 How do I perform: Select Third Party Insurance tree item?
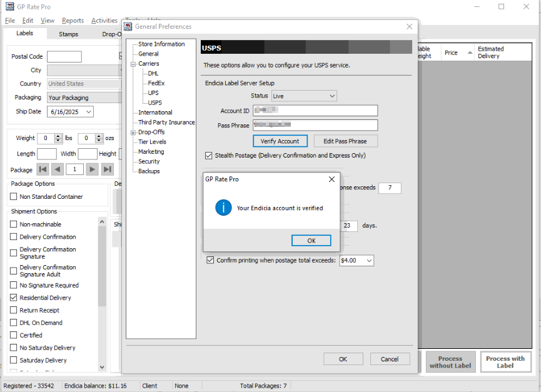[166, 123]
